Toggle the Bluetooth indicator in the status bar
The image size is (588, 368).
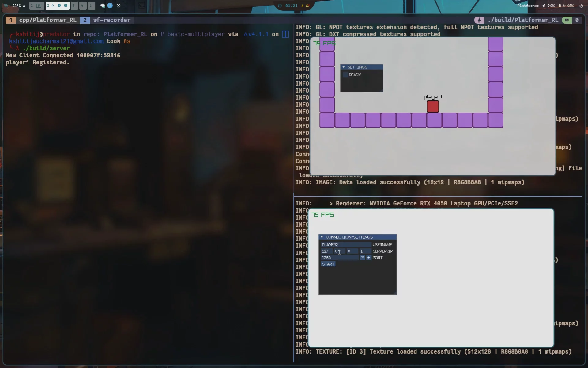tap(110, 5)
